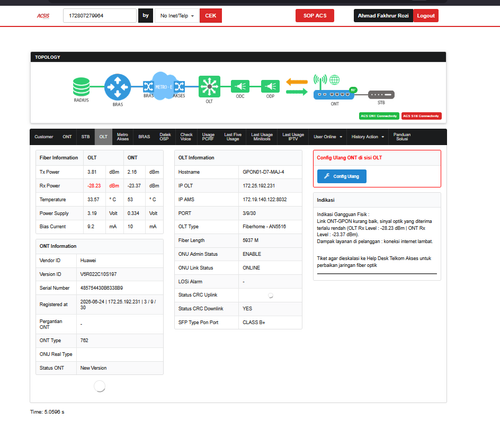
Task: Click the TOPOLOGY panel header
Action: point(238,57)
